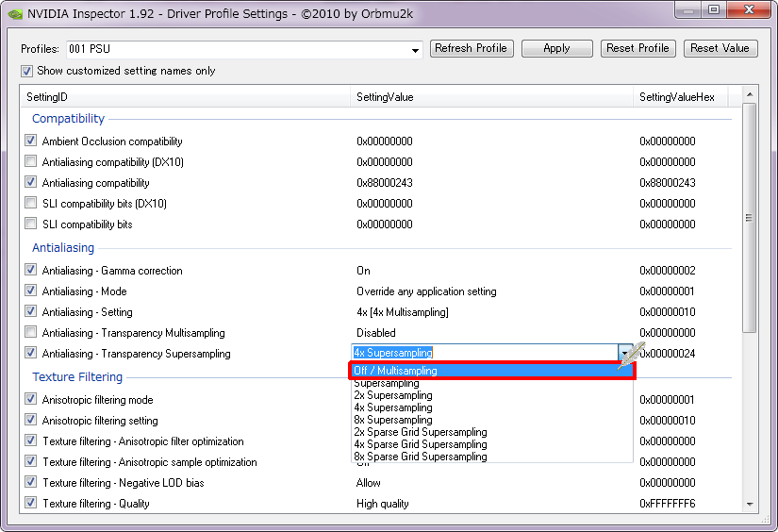The height and width of the screenshot is (532, 778).
Task: Select Off / Multisampling option
Action: 491,371
